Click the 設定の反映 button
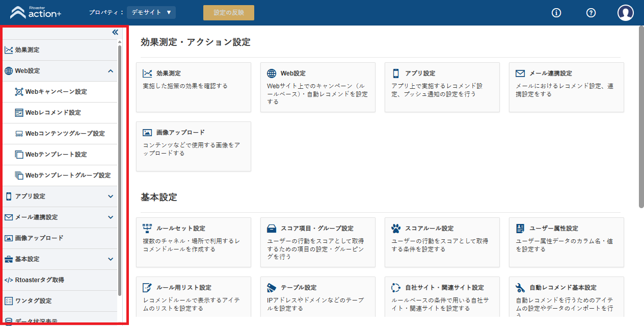 tap(228, 13)
